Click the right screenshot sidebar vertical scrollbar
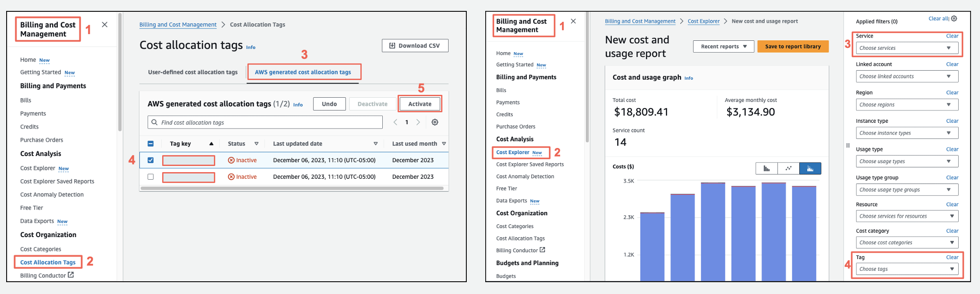 (x=587, y=77)
